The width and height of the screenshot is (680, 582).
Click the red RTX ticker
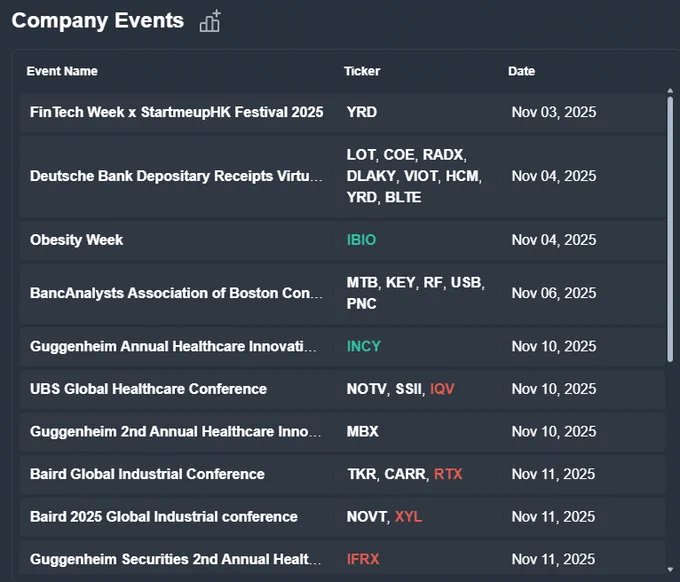pos(448,474)
